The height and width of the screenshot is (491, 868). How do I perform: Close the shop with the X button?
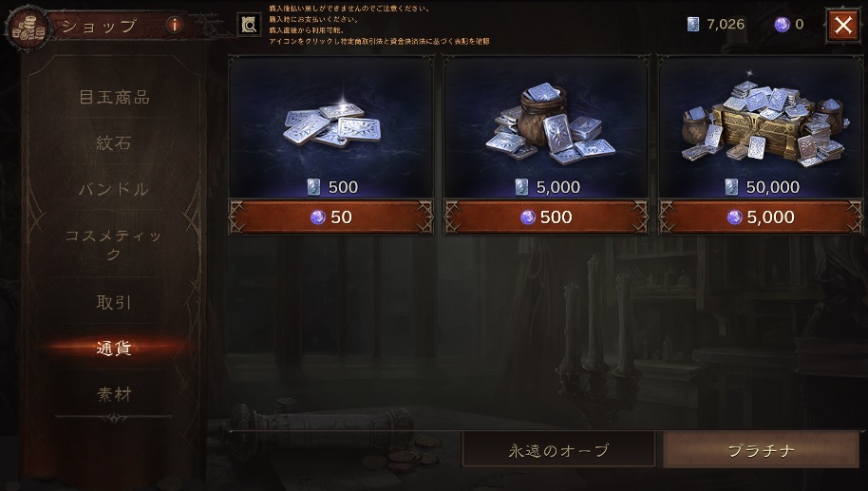coord(843,25)
